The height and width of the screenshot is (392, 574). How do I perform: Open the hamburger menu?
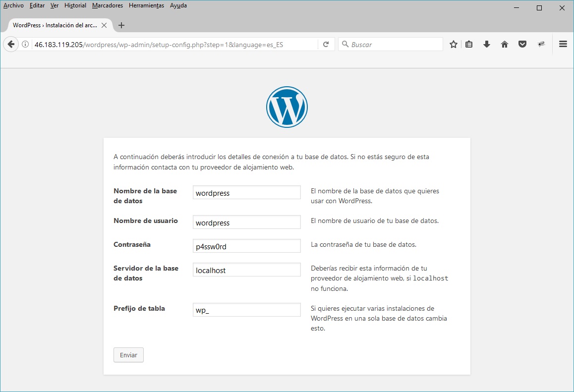coord(563,44)
